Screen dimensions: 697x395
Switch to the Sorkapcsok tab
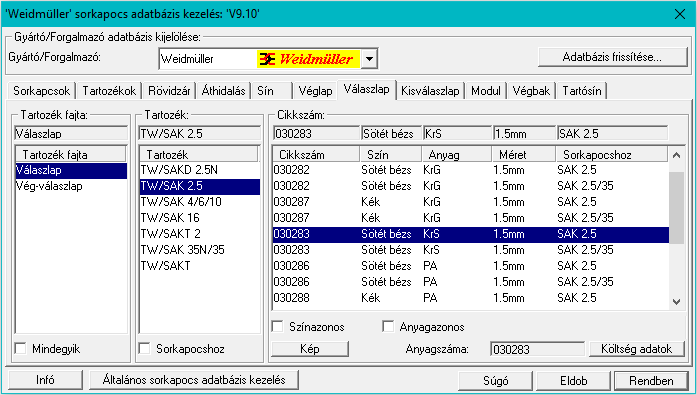tap(41, 91)
